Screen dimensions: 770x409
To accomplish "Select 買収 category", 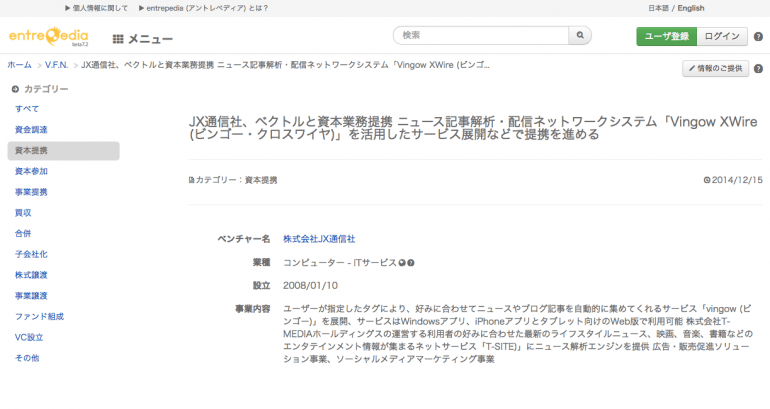I will pos(23,213).
